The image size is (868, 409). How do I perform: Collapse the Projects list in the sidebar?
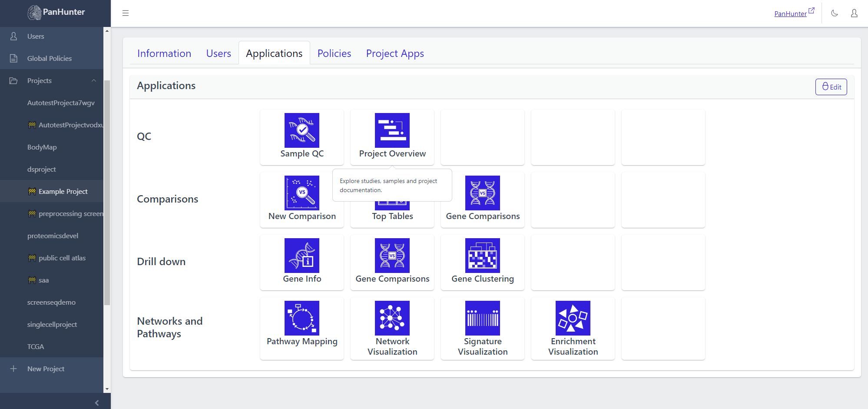pyautogui.click(x=93, y=81)
